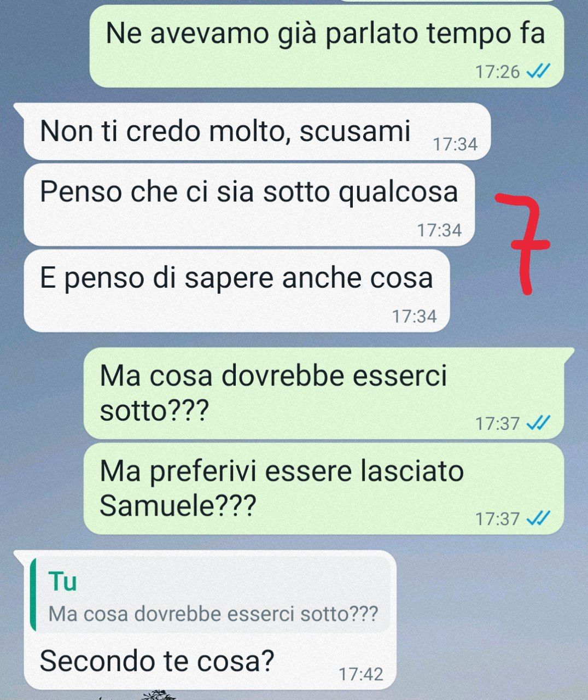Tap 17:34 timestamp beside 'Non ti credo molto'
588x700 pixels.
[x=455, y=144]
